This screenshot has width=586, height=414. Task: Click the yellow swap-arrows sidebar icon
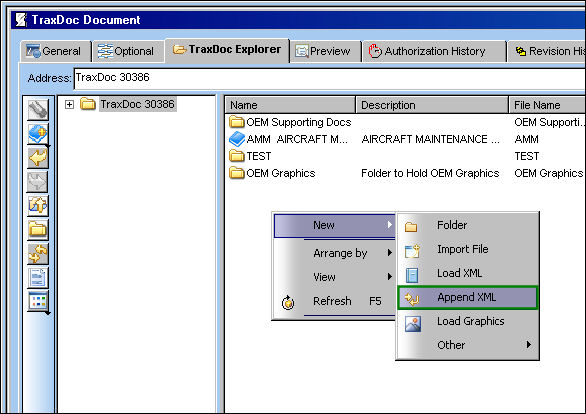38,253
